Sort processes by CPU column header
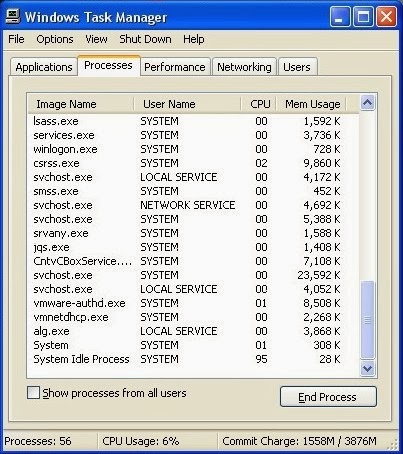403x454 pixels. 258,104
